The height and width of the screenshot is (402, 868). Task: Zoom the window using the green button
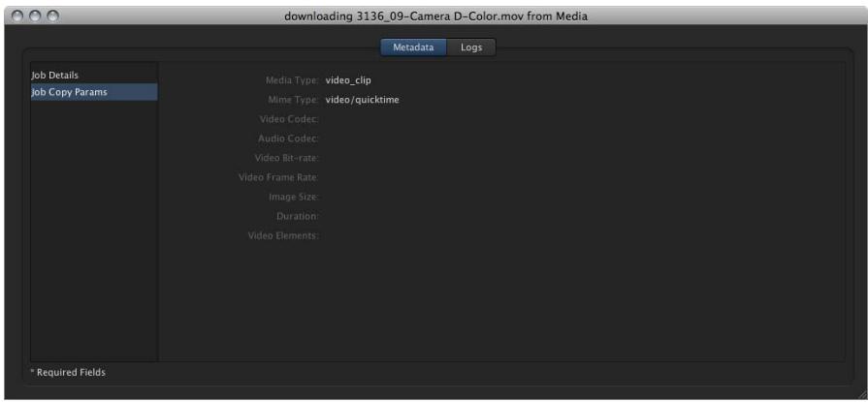pyautogui.click(x=52, y=16)
